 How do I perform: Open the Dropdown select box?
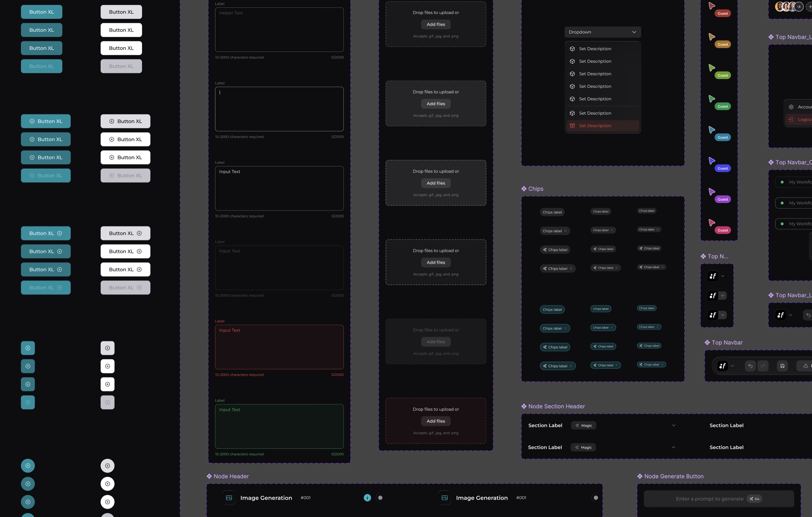[x=603, y=32]
